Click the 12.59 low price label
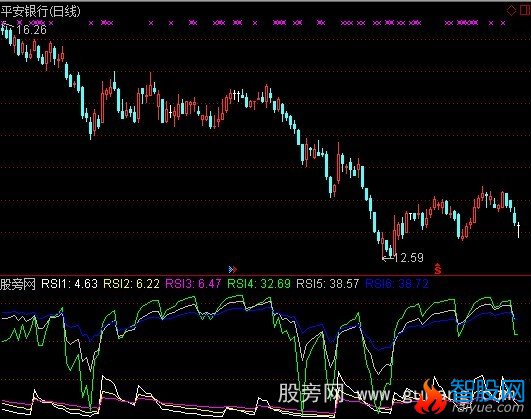The image size is (531, 419). pyautogui.click(x=409, y=258)
